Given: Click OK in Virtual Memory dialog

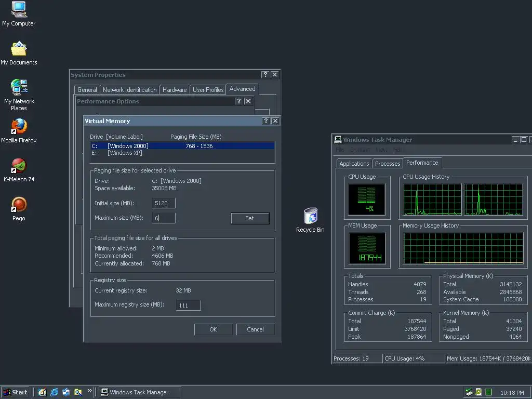Looking at the screenshot, I should point(213,329).
